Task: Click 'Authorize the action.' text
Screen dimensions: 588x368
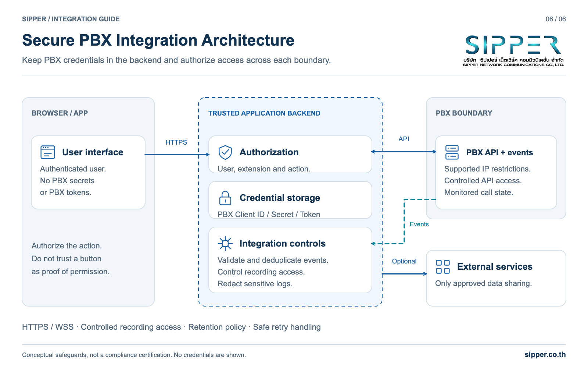Action: click(67, 246)
